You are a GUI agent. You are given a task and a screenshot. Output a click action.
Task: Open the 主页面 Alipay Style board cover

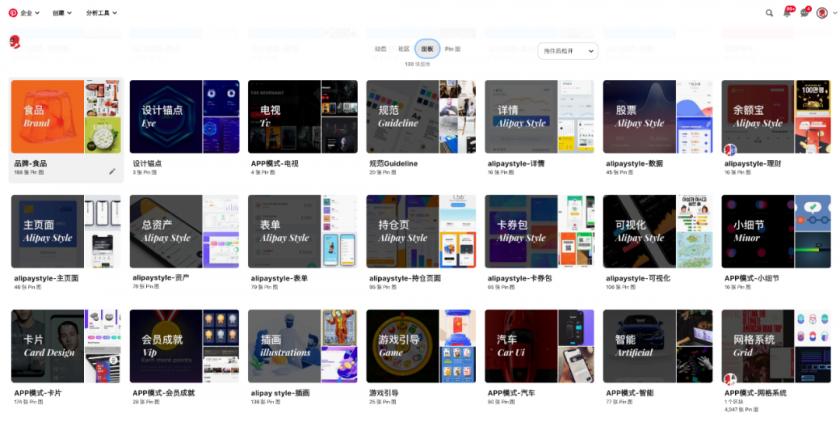tap(66, 231)
